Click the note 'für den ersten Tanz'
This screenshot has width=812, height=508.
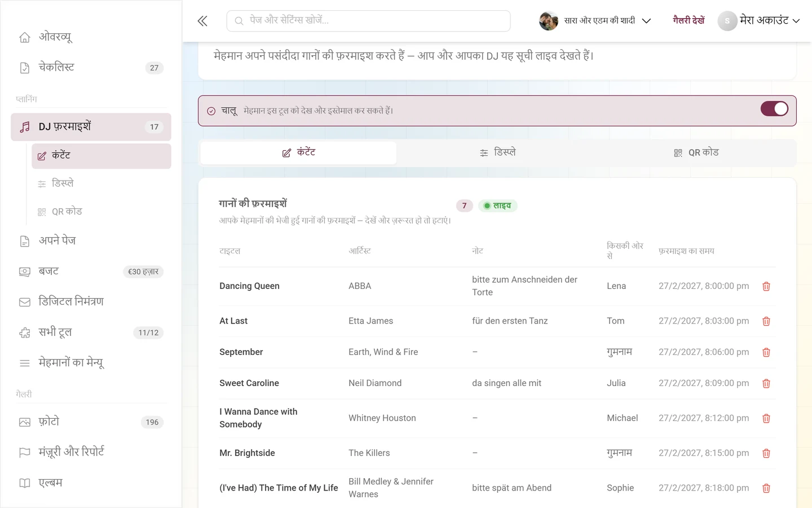510,321
